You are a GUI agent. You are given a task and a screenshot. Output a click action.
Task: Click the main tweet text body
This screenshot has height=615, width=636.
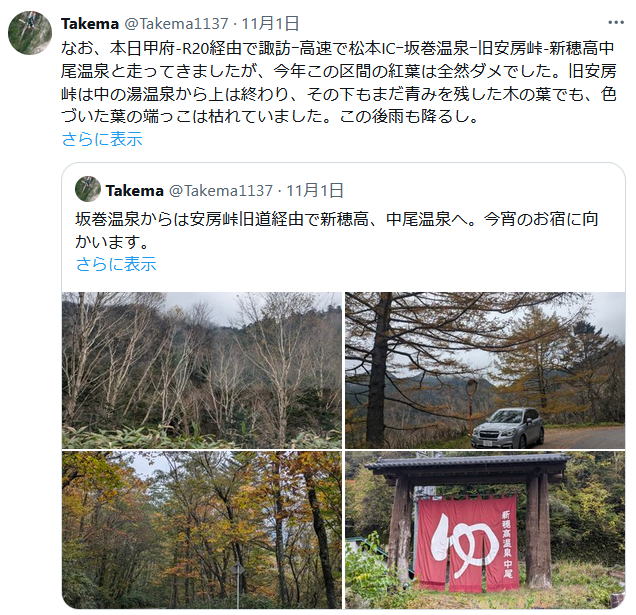pyautogui.click(x=339, y=82)
